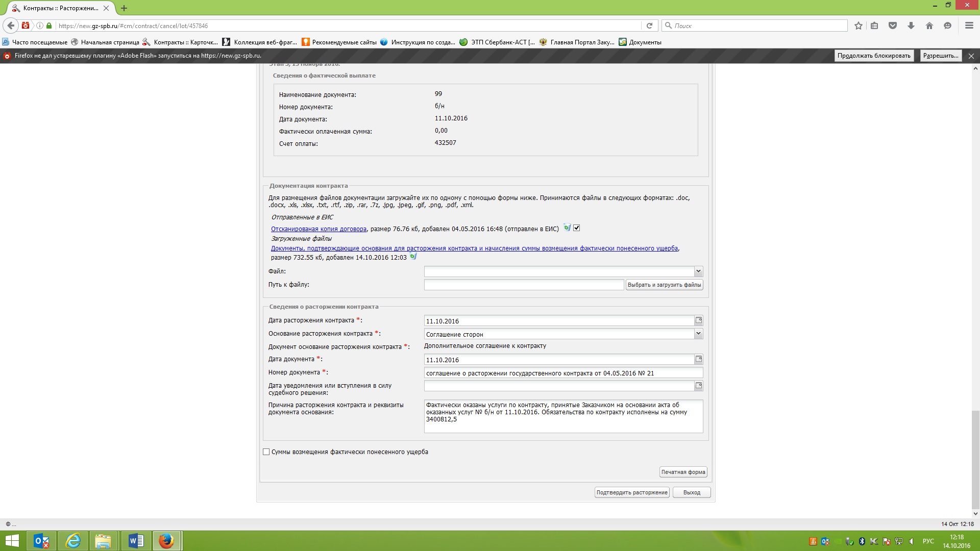The height and width of the screenshot is (551, 980).
Task: Open Firefox hamburger menu
Action: [x=969, y=26]
